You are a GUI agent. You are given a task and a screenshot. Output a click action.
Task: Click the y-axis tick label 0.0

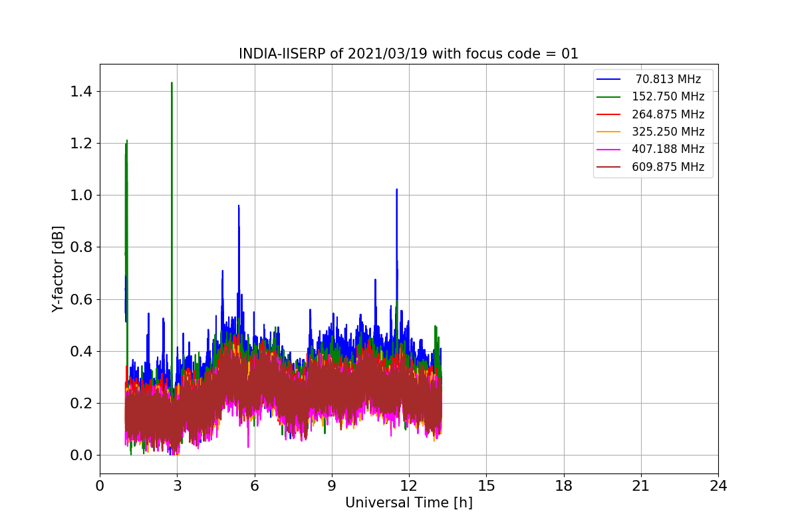pyautogui.click(x=81, y=456)
